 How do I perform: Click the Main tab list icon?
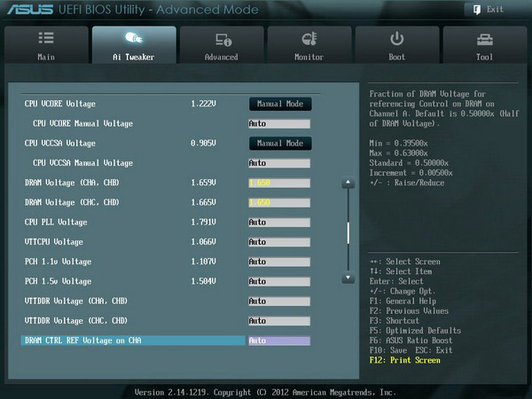(x=46, y=38)
